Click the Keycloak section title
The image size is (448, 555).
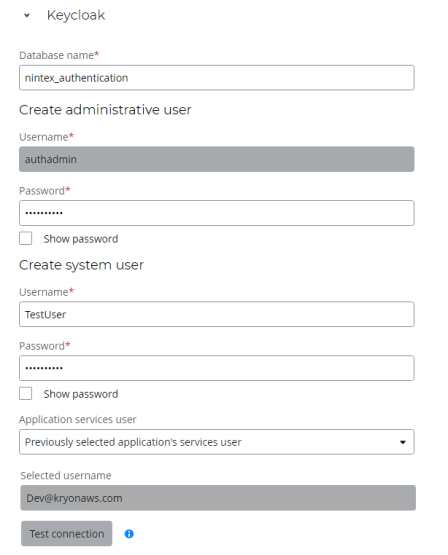(76, 15)
